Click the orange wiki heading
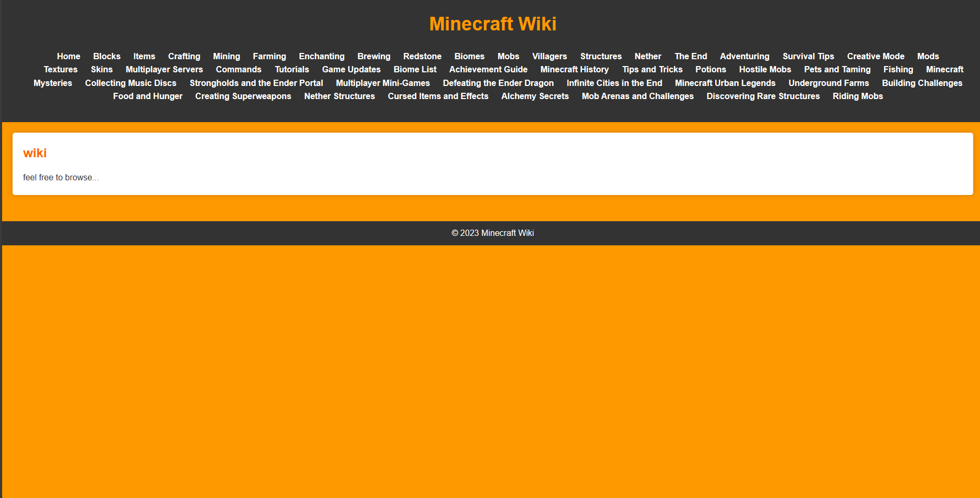Screen dimensions: 980x498 [x=35, y=153]
